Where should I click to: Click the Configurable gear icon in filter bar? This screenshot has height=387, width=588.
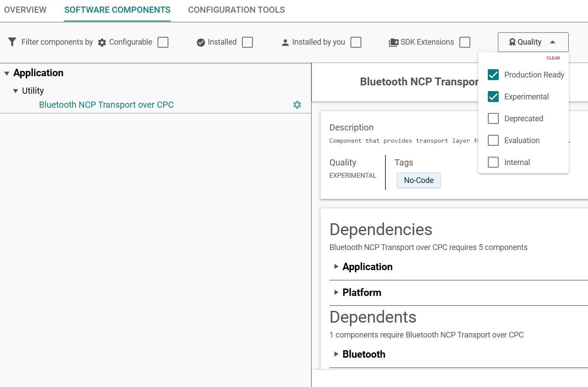point(102,42)
